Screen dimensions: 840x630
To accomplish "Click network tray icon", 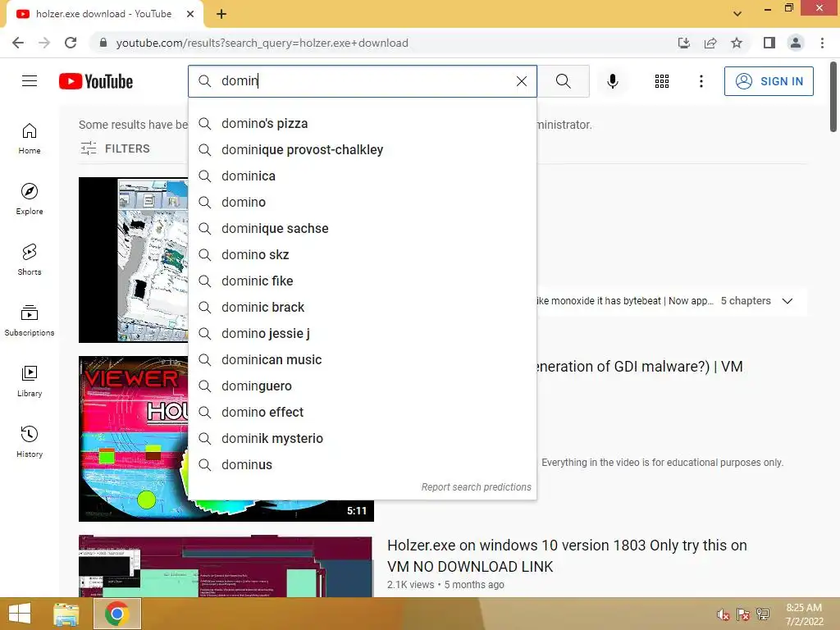I will point(763,614).
